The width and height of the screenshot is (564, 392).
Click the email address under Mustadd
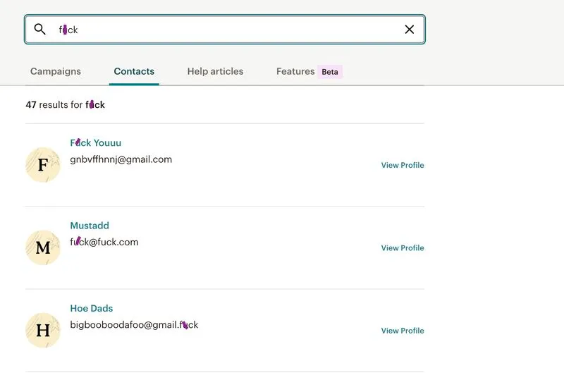104,242
